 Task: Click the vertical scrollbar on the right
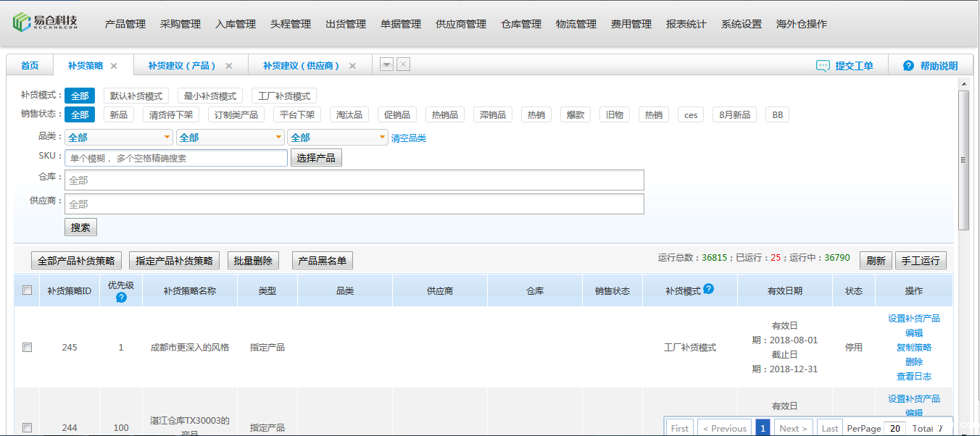point(963,159)
